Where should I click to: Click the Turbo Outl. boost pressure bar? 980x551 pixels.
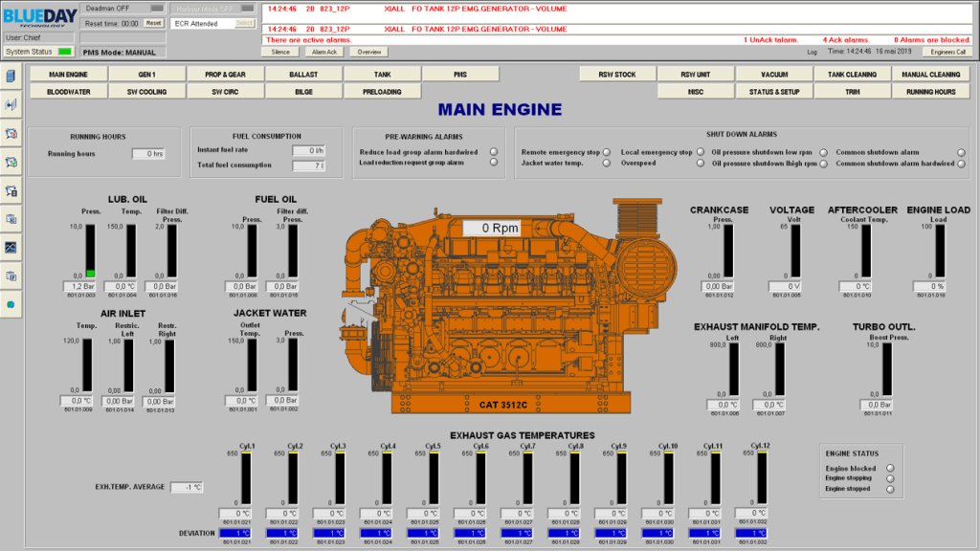click(887, 369)
